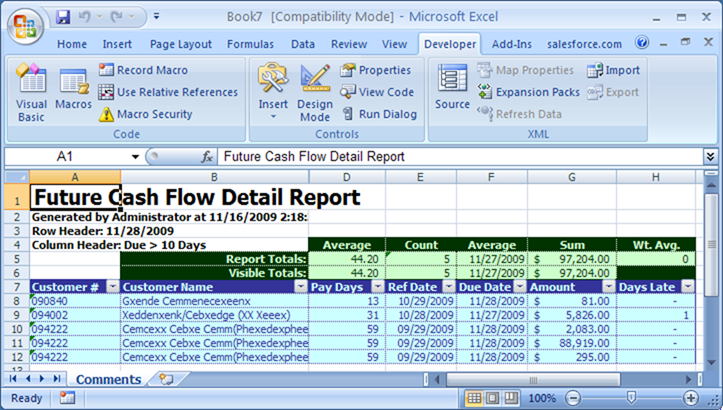Go to first sheet tab
Image resolution: width=723 pixels, height=410 pixels.
tap(13, 379)
